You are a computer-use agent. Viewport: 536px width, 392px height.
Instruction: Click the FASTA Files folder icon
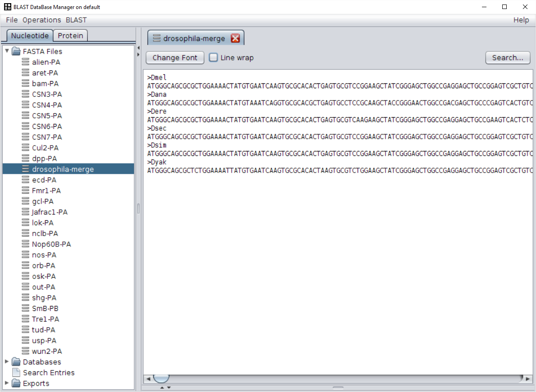tap(16, 51)
